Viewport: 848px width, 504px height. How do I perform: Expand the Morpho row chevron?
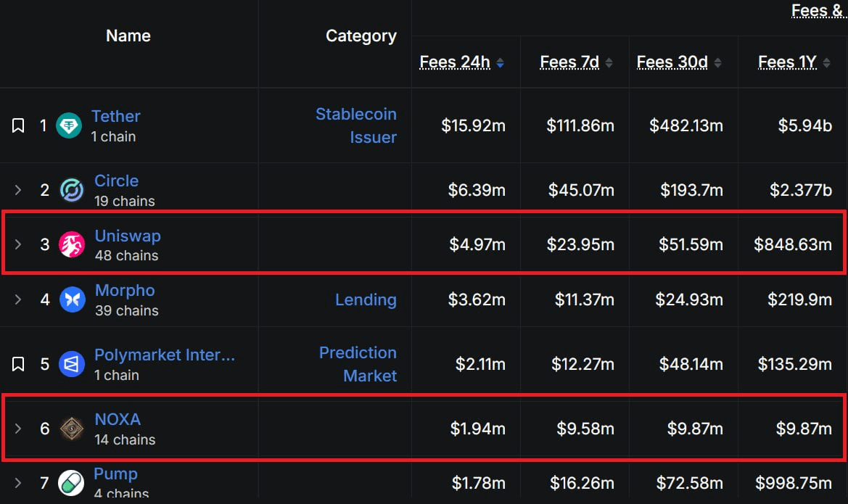click(x=18, y=299)
